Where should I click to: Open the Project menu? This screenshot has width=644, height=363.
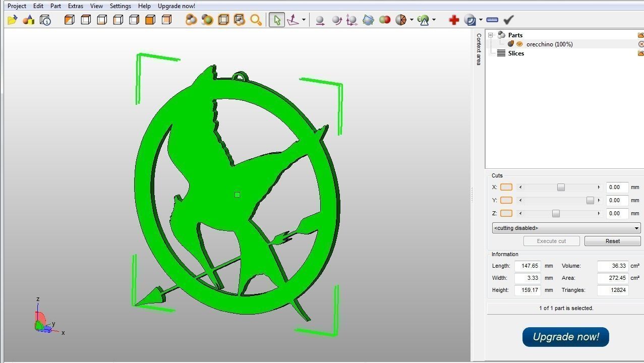(17, 6)
